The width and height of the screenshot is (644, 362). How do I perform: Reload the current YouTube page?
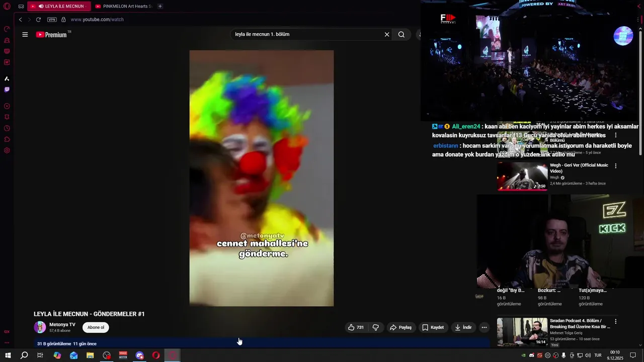[38, 20]
